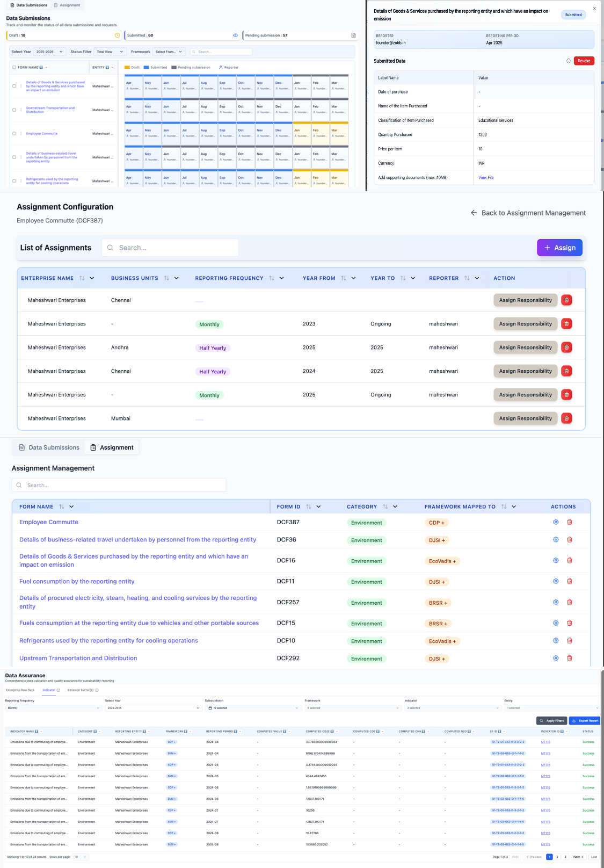The image size is (604, 868).
Task: Sort by REPORTER using the sort arrows
Action: [467, 278]
